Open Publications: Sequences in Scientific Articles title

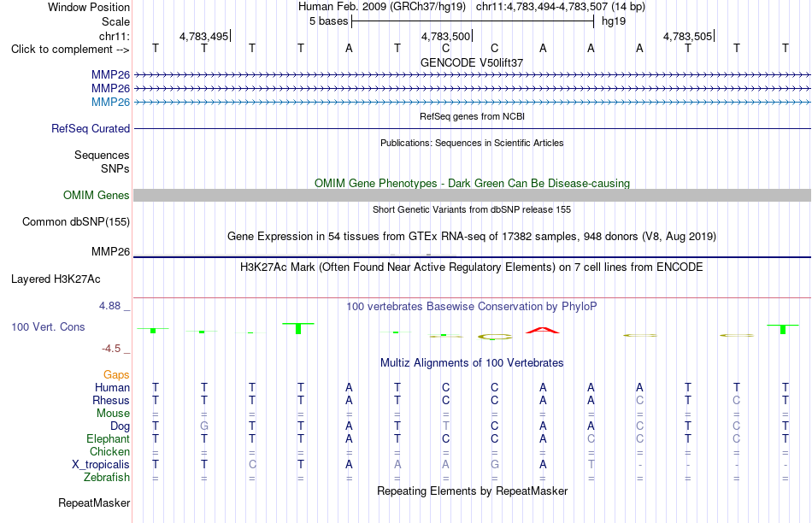pyautogui.click(x=472, y=143)
